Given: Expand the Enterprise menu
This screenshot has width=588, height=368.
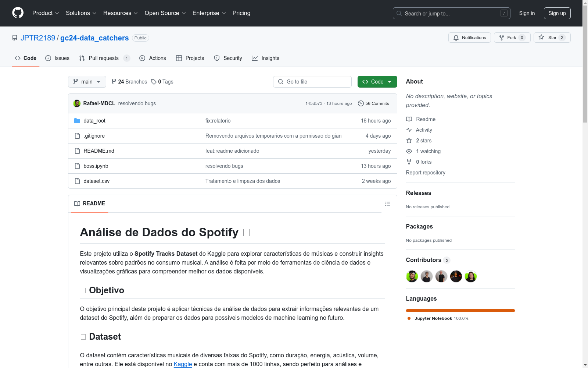Looking at the screenshot, I should (x=209, y=13).
